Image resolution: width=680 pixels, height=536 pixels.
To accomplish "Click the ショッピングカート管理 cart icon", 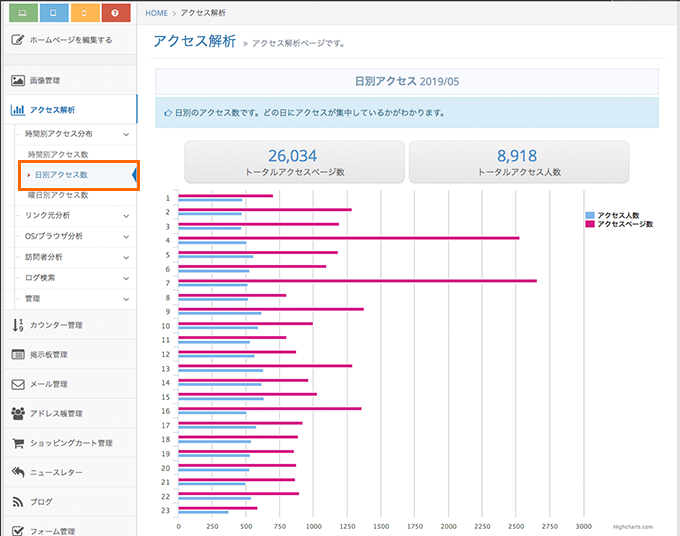I will tap(18, 443).
